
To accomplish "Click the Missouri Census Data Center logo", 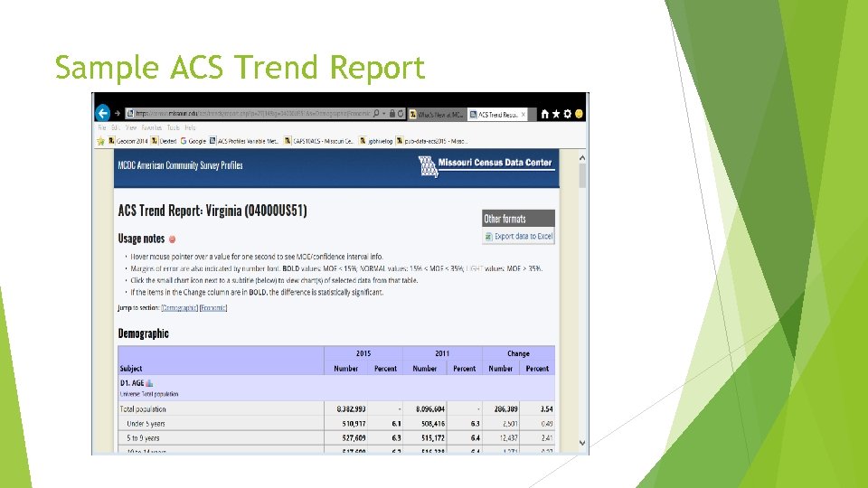I will (486, 165).
